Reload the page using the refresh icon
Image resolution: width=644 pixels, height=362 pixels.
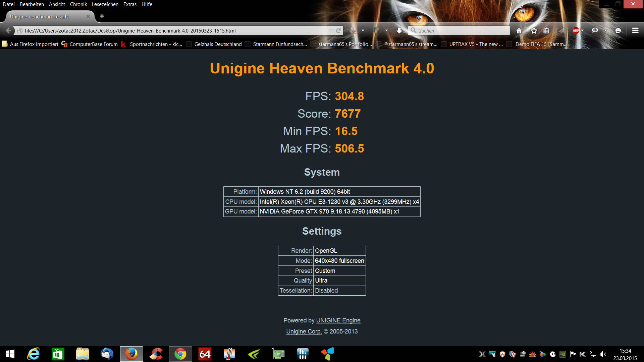click(x=338, y=31)
